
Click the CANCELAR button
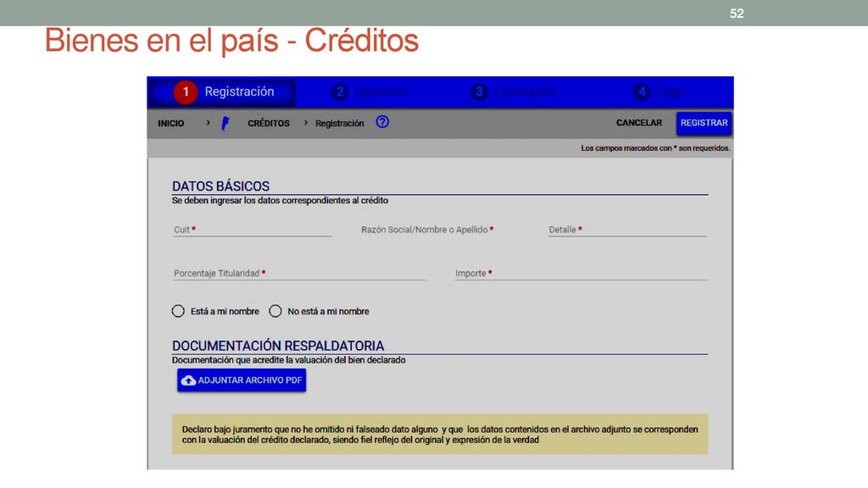pyautogui.click(x=639, y=123)
